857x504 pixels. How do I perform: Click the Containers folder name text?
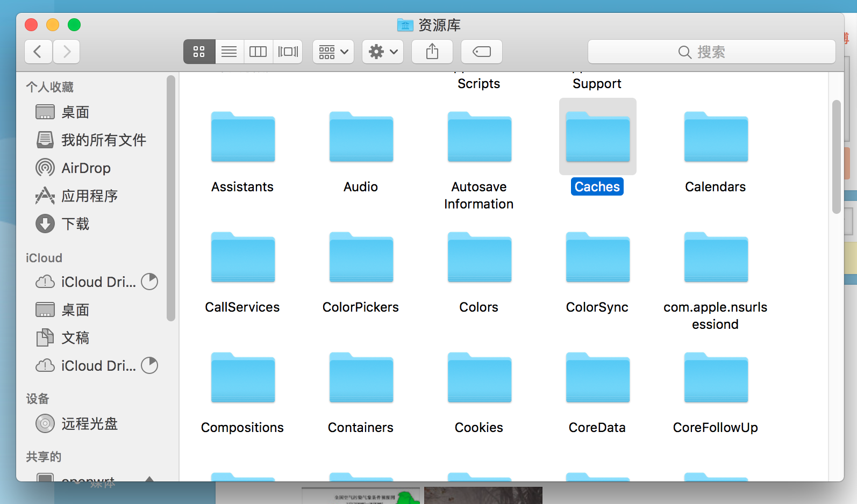point(361,427)
